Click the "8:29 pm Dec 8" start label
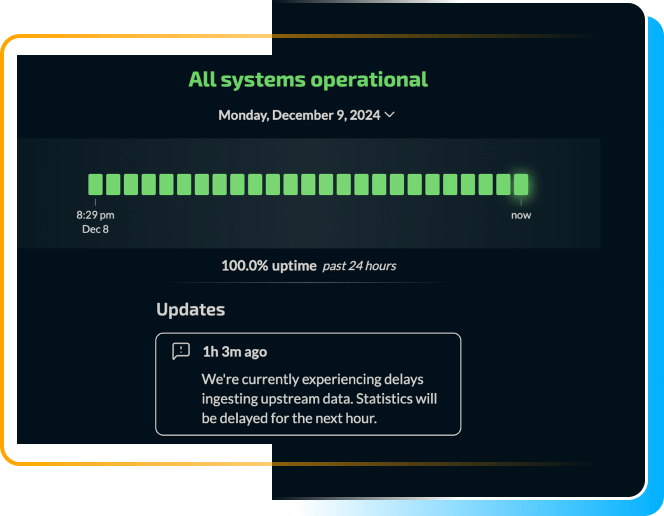 click(x=95, y=221)
